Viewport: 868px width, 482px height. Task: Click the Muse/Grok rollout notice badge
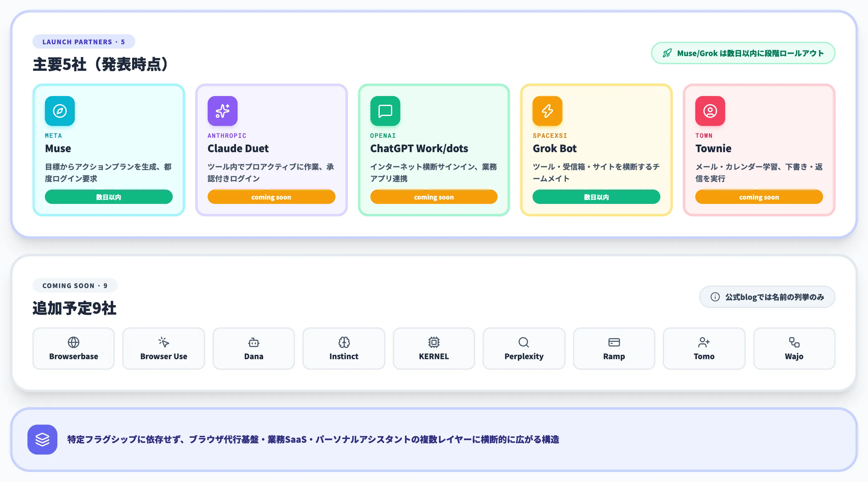(x=743, y=53)
